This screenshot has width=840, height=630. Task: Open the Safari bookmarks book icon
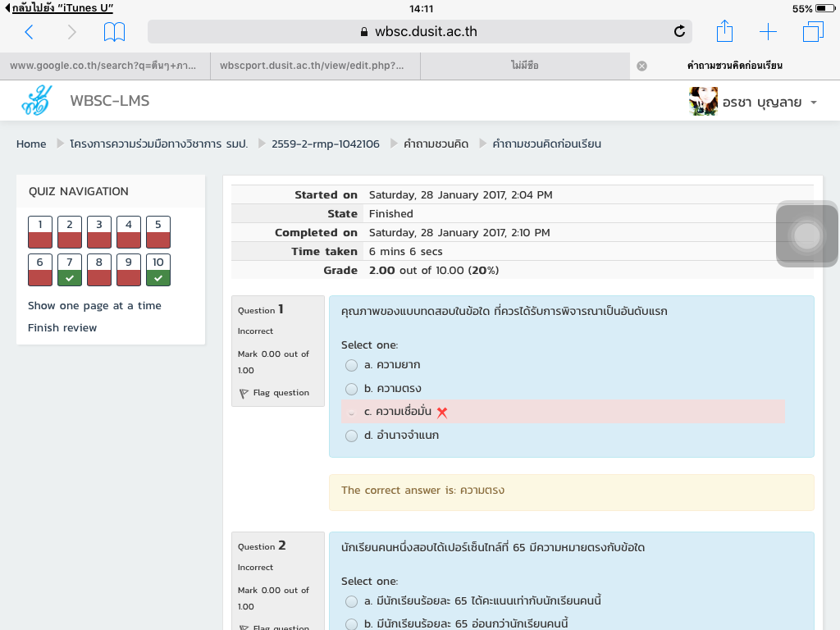point(114,32)
